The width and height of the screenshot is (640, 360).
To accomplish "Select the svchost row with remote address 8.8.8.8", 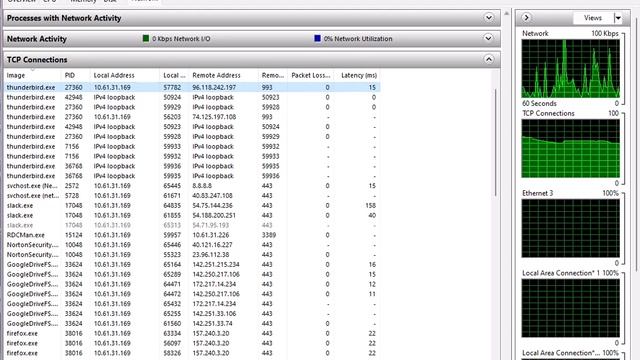I will [192, 186].
